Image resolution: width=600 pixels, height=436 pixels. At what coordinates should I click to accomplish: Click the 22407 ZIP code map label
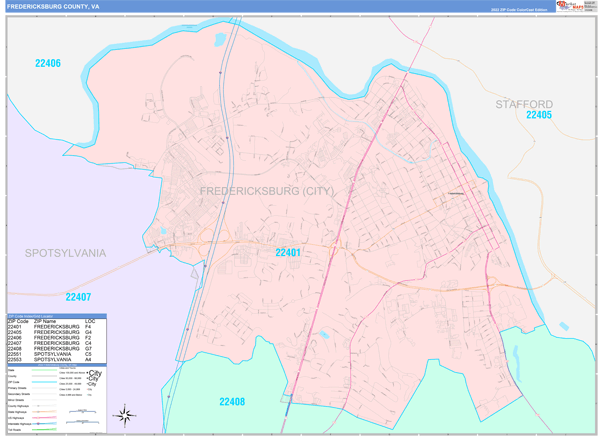tap(78, 297)
